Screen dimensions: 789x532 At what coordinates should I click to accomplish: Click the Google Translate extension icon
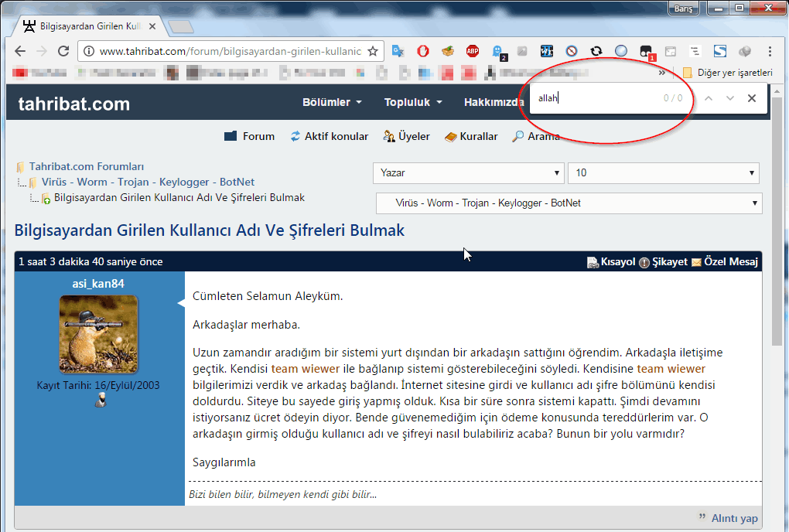398,52
